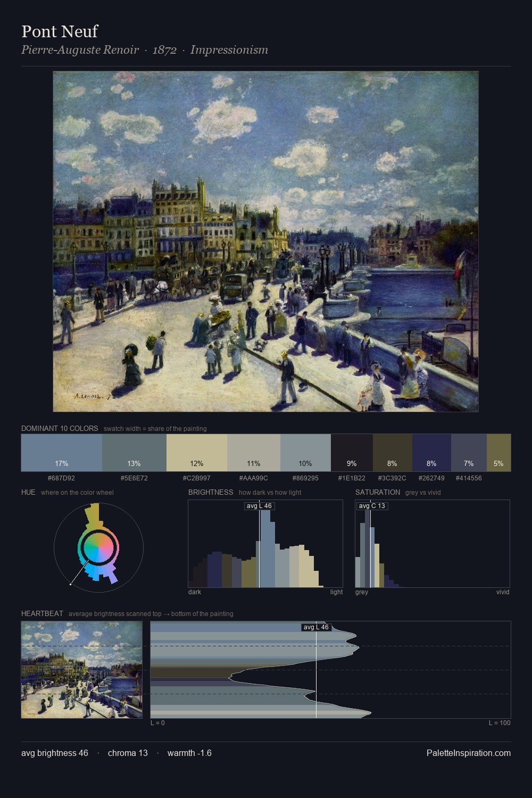Viewport: 532px width, 798px height.
Task: Select the 11% warm grey swatch
Action: tap(254, 453)
